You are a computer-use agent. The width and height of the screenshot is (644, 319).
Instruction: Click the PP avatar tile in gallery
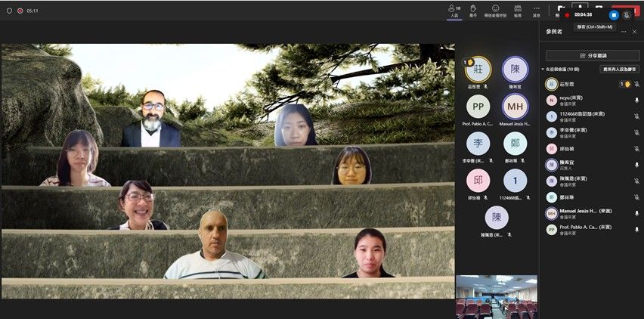tap(478, 107)
